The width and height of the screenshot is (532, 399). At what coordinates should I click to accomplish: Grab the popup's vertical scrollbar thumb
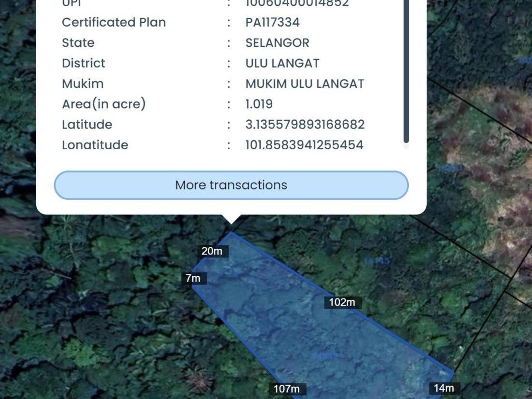[x=406, y=71]
